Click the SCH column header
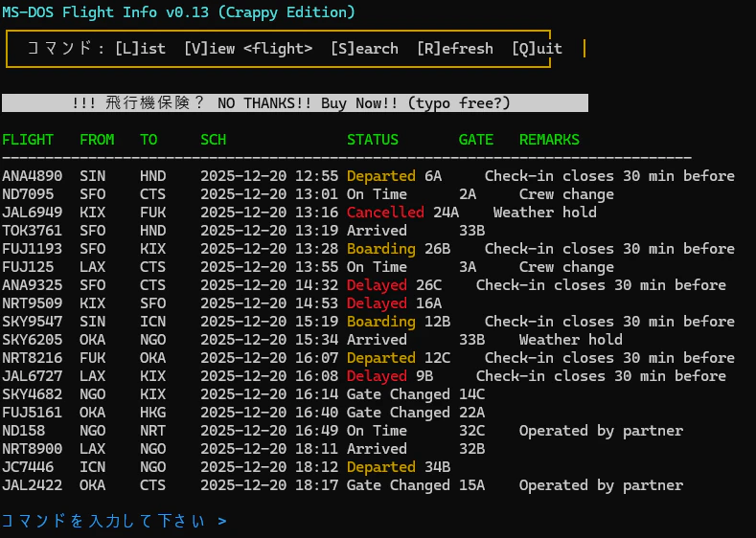This screenshot has width=756, height=538. click(214, 140)
